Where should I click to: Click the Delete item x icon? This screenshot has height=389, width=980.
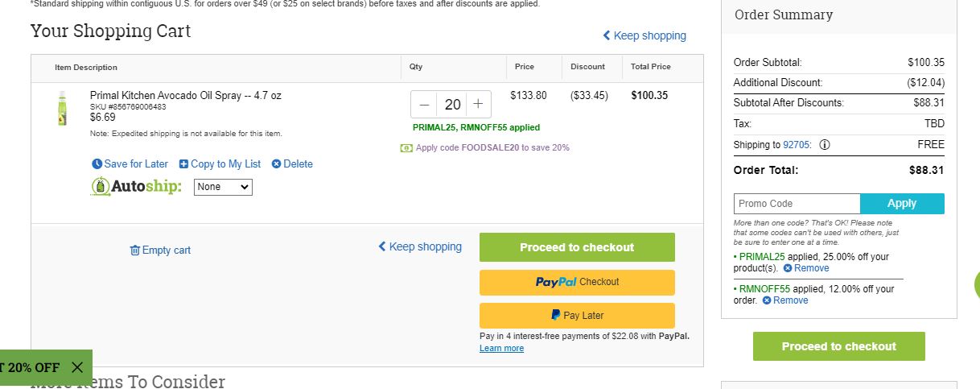(x=276, y=163)
